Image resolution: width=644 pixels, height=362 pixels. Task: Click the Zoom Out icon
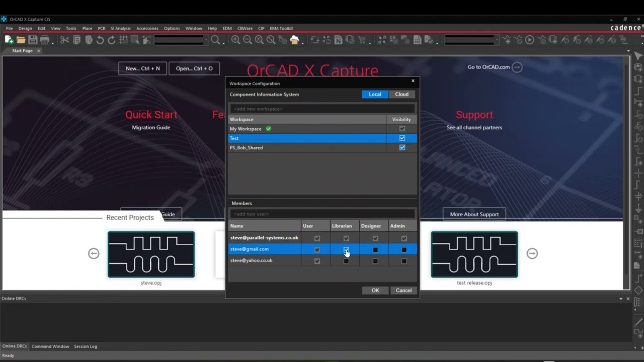tap(248, 40)
